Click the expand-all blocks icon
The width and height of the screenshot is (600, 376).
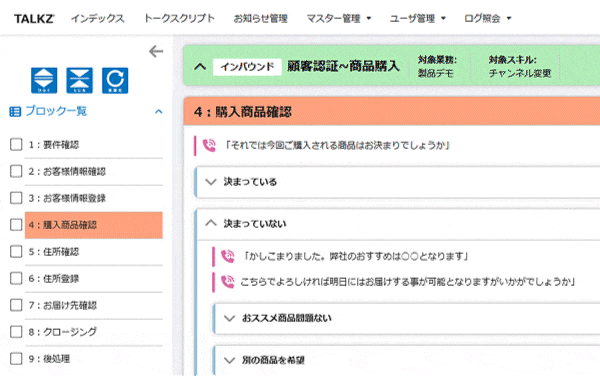coord(44,81)
